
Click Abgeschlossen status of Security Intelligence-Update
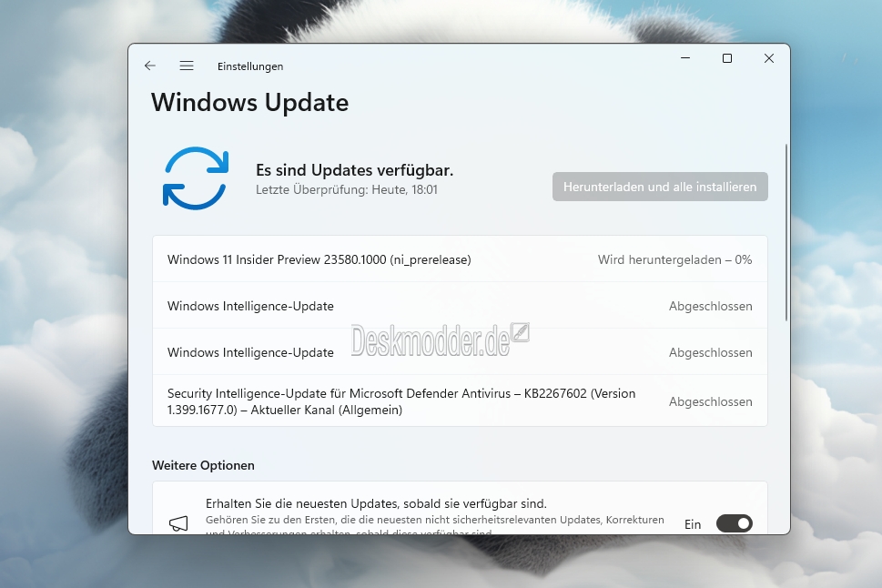coord(711,401)
